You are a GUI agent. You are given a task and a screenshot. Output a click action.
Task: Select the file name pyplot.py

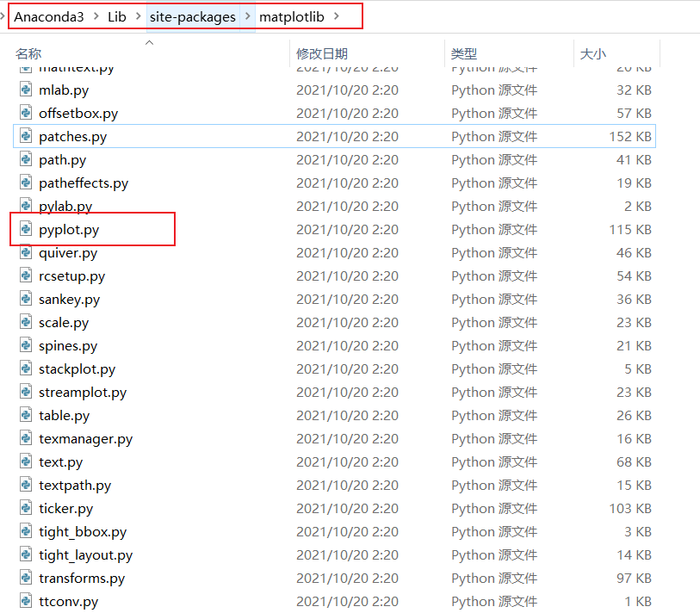pos(69,230)
